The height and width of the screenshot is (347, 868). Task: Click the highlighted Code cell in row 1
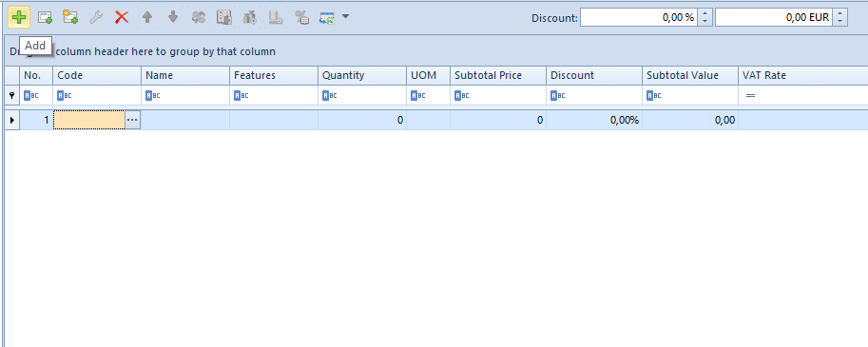(89, 120)
